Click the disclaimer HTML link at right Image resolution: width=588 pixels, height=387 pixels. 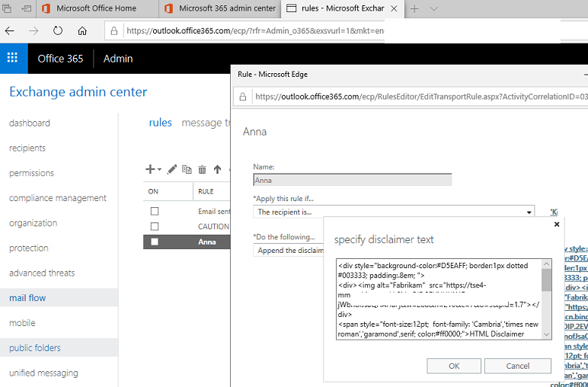[576, 316]
